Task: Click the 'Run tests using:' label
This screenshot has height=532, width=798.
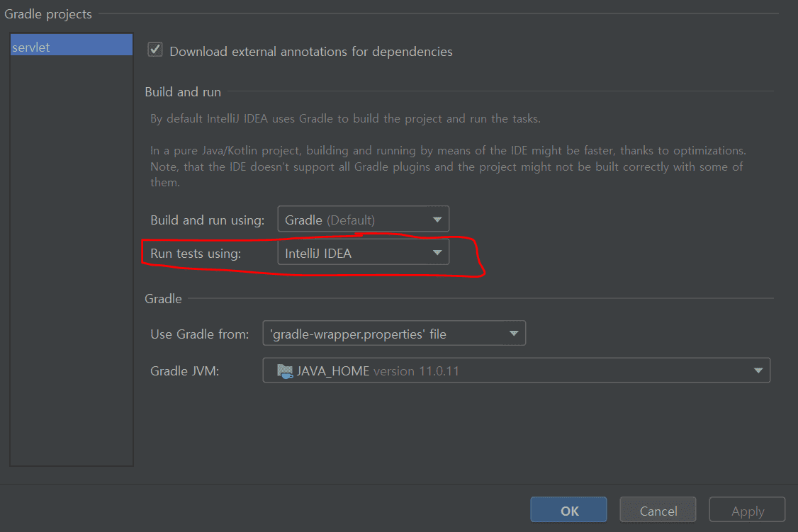Action: click(x=196, y=254)
